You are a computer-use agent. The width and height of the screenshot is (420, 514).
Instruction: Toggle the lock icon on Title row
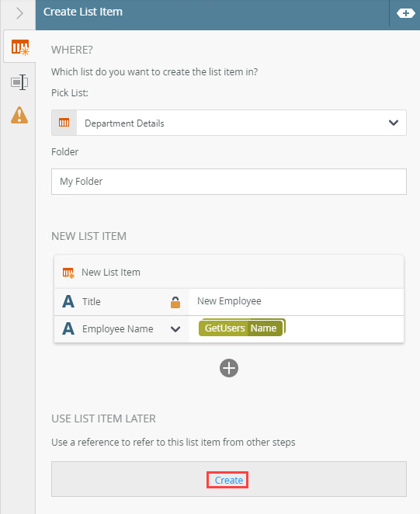point(175,302)
